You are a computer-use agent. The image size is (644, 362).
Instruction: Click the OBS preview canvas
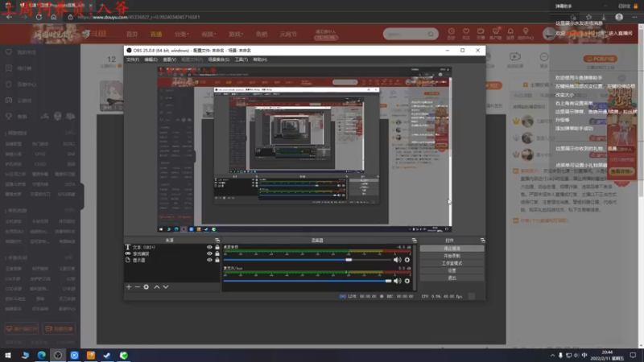(x=304, y=150)
